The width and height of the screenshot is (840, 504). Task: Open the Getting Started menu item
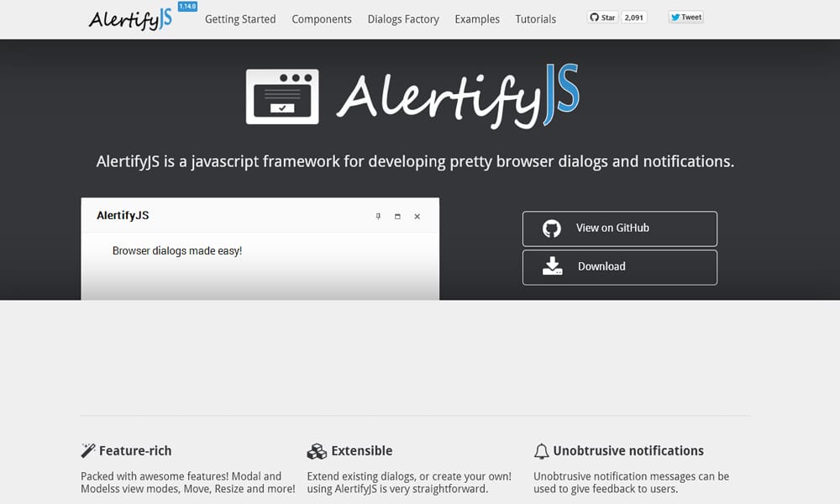point(240,18)
